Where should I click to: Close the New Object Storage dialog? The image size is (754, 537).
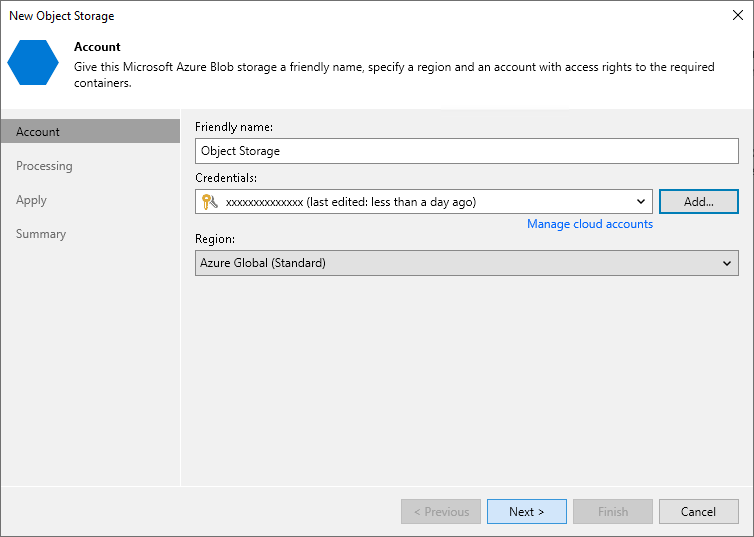[738, 15]
